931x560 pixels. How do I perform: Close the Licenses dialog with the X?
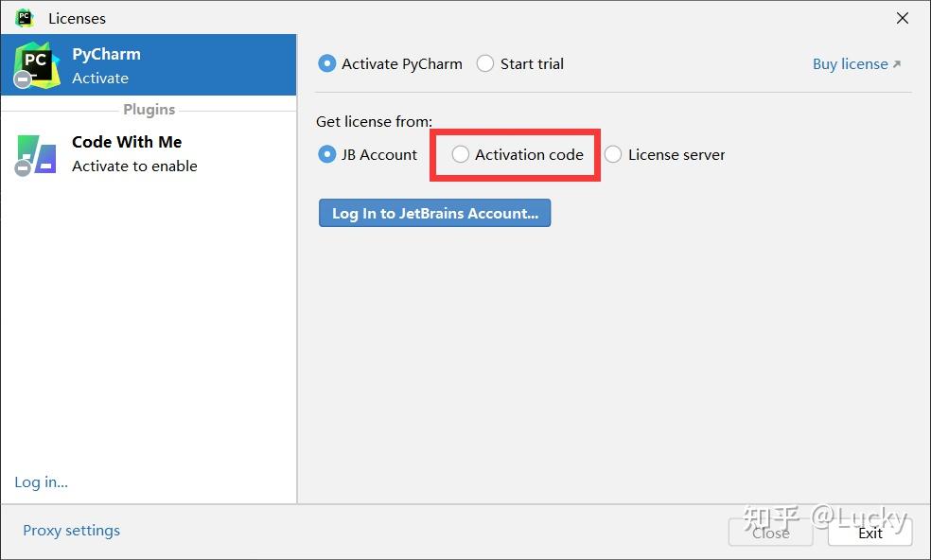point(903,18)
